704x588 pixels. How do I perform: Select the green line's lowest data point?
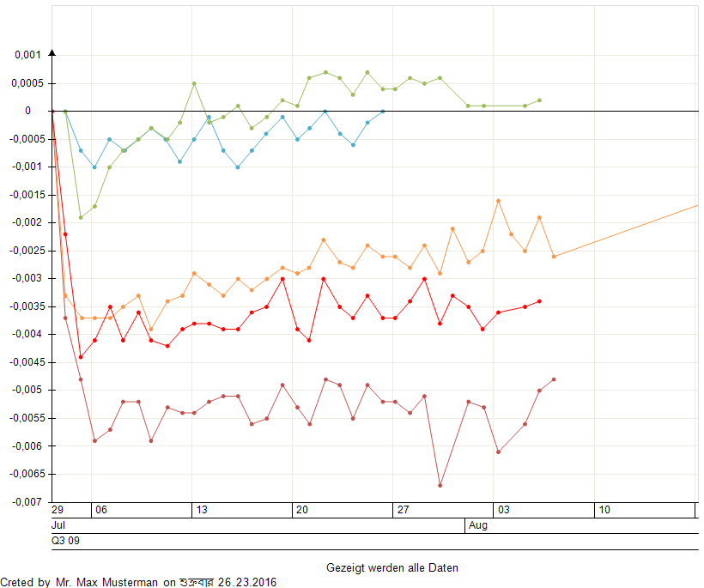[x=81, y=217]
